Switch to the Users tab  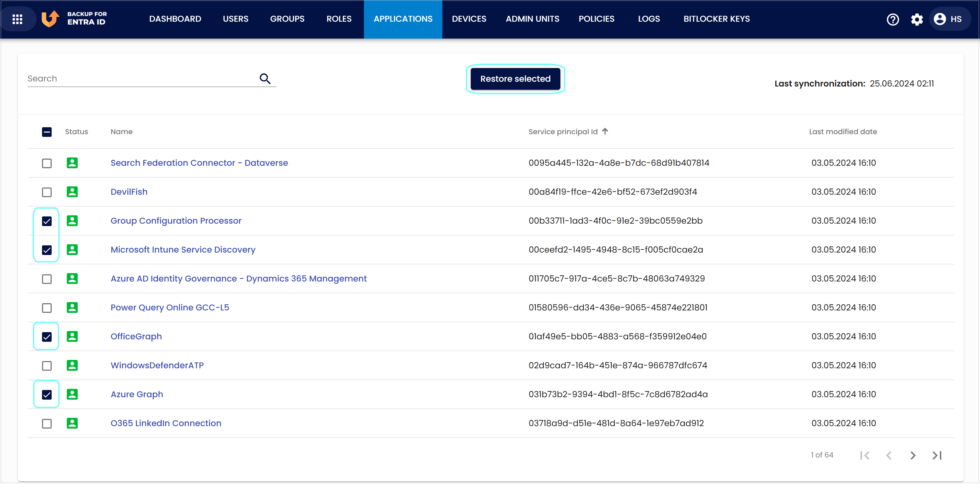coord(235,19)
